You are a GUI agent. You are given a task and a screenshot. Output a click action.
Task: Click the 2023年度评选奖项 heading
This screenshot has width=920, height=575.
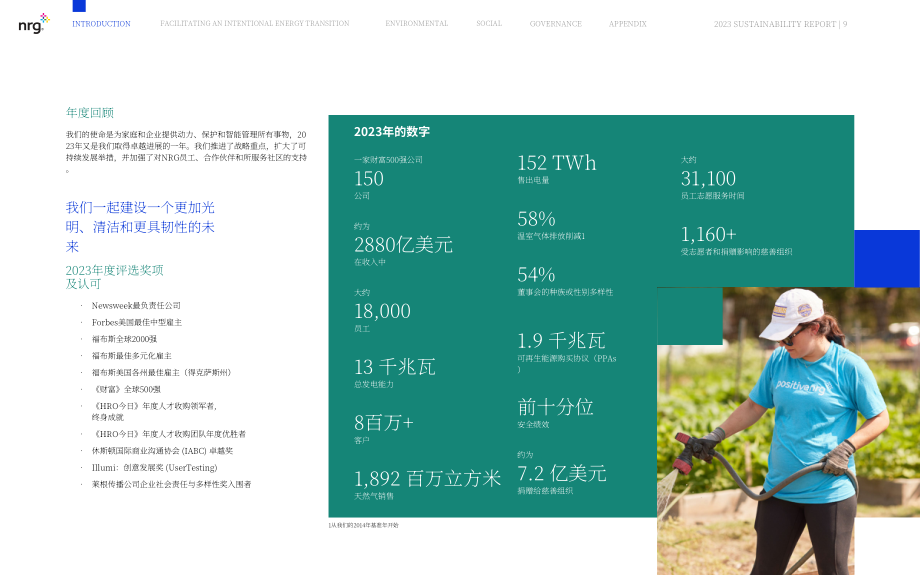click(114, 277)
